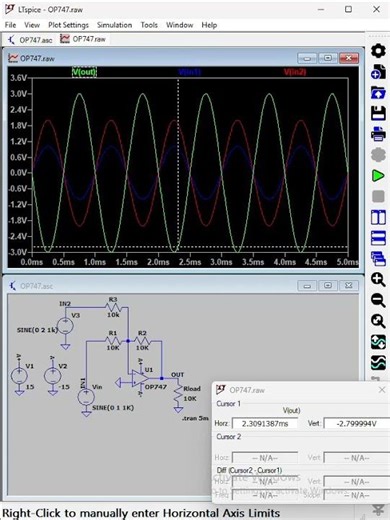Open the Settings gear in right toolbar

[x=378, y=51]
